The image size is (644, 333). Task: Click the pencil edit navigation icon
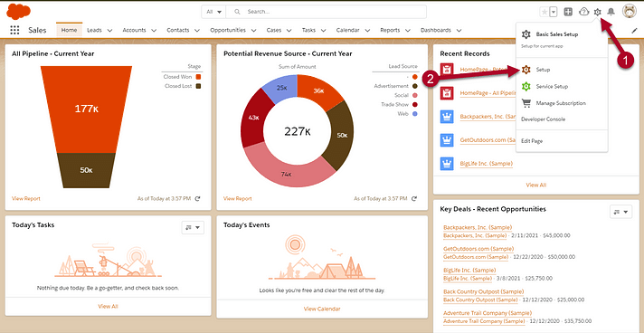pyautogui.click(x=634, y=31)
